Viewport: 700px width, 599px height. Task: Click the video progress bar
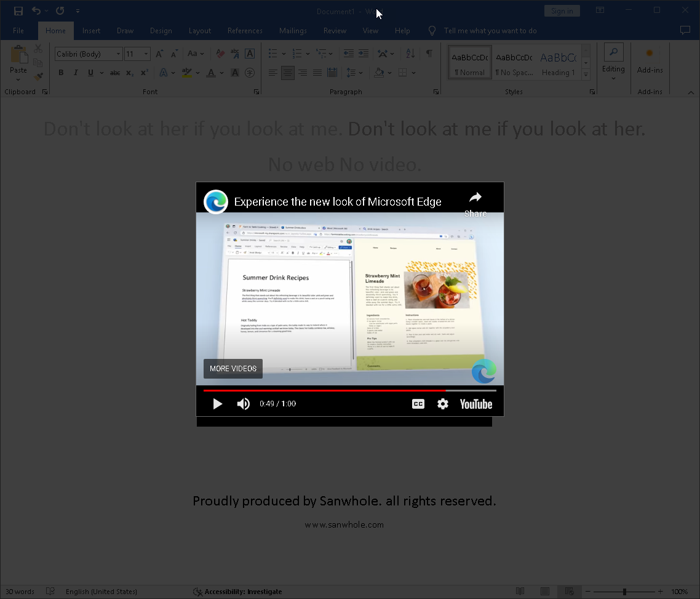[x=349, y=390]
